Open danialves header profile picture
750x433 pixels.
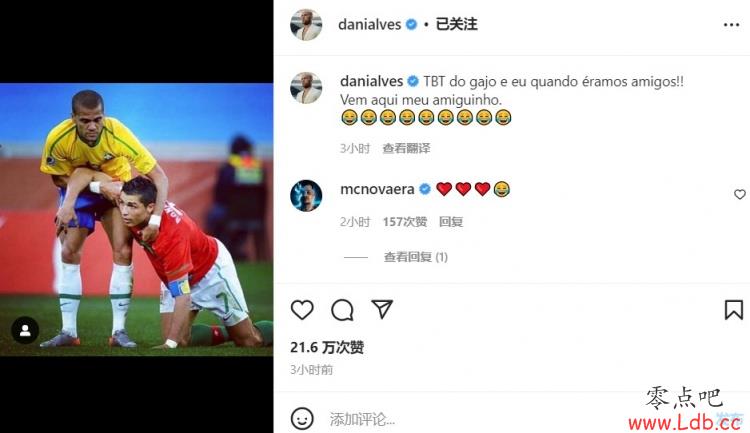click(306, 24)
